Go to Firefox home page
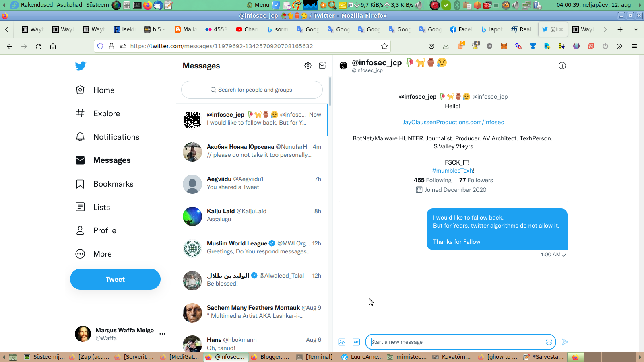 click(53, 46)
